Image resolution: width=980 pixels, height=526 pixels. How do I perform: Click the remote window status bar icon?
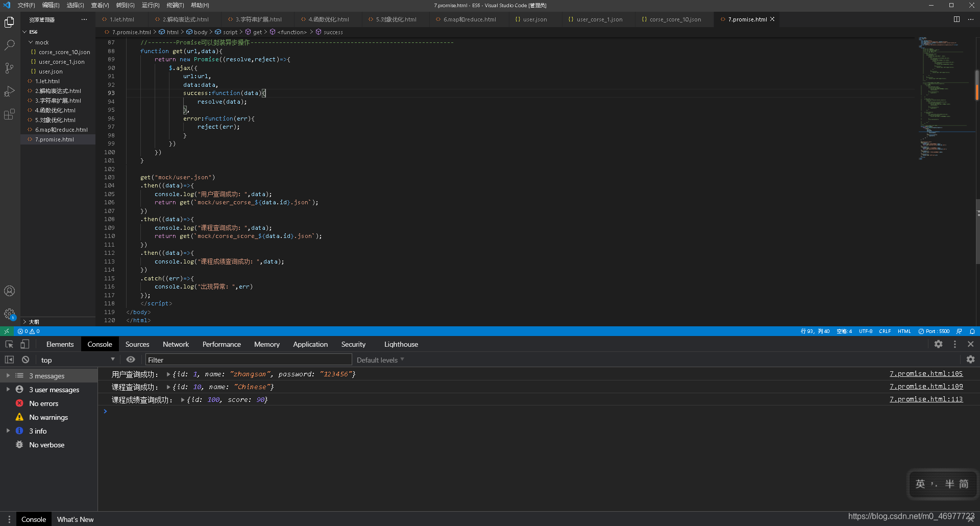click(7, 331)
